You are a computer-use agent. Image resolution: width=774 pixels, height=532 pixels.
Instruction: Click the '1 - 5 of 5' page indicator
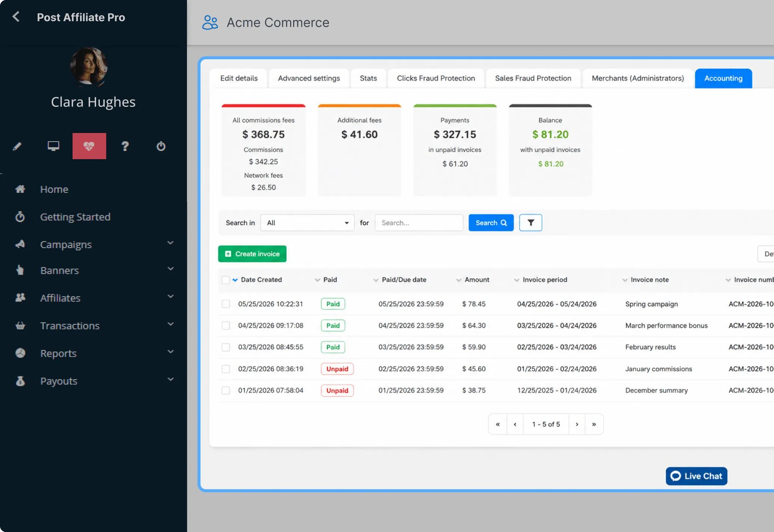tap(546, 424)
